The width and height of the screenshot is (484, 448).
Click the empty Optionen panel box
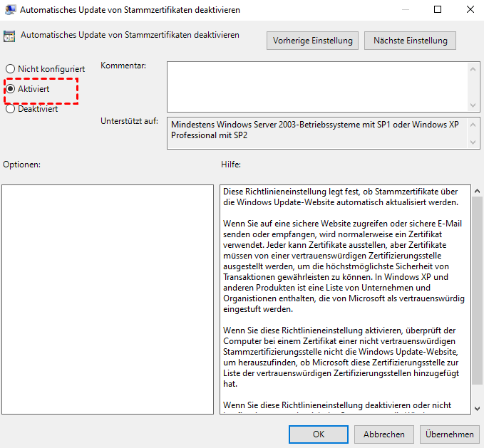tap(108, 299)
